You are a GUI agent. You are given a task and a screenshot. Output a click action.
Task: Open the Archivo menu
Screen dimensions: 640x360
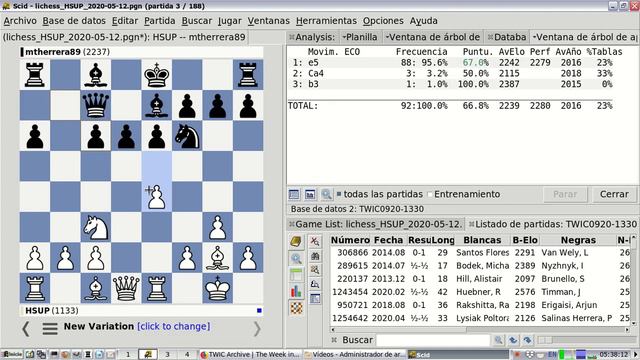click(x=20, y=20)
